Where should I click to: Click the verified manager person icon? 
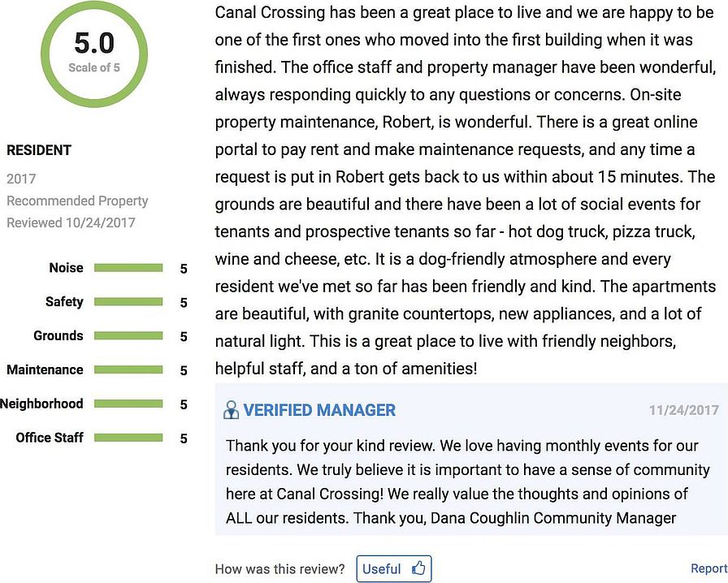click(x=231, y=410)
